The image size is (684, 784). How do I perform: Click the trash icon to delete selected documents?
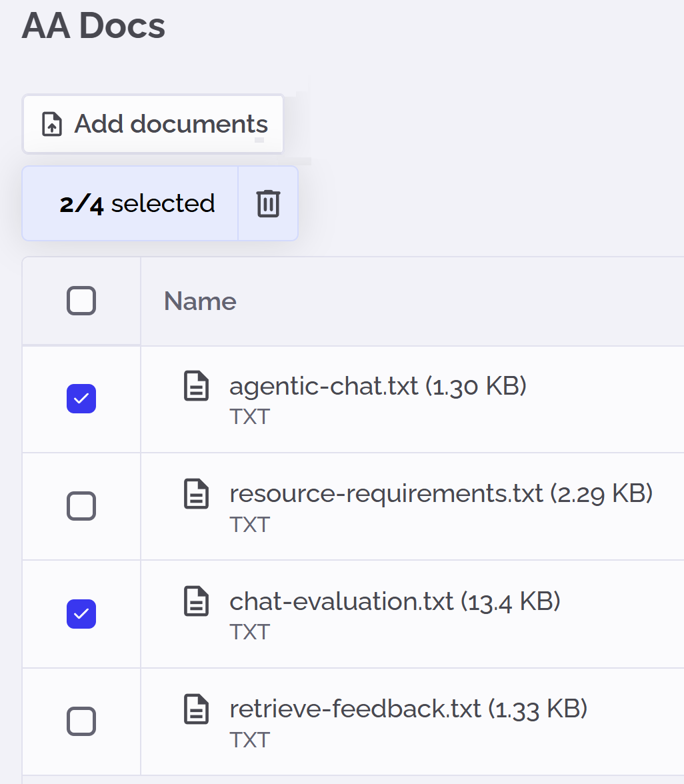[x=268, y=203]
